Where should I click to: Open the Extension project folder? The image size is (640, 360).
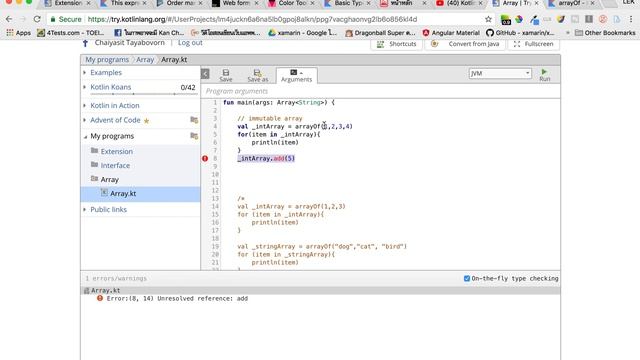click(x=116, y=151)
